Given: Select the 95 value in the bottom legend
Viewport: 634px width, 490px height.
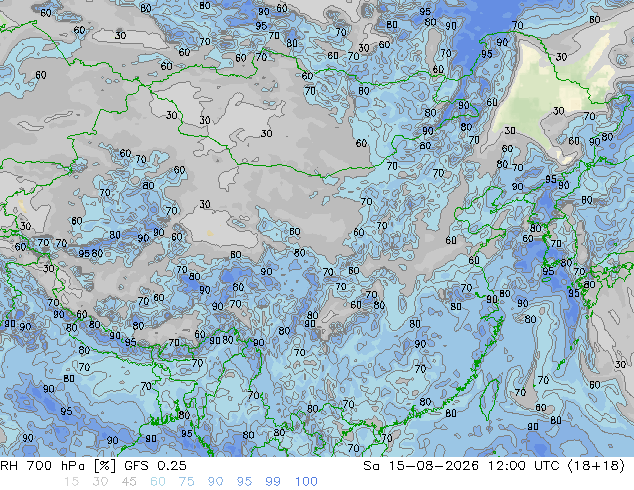Looking at the screenshot, I should 244,482.
